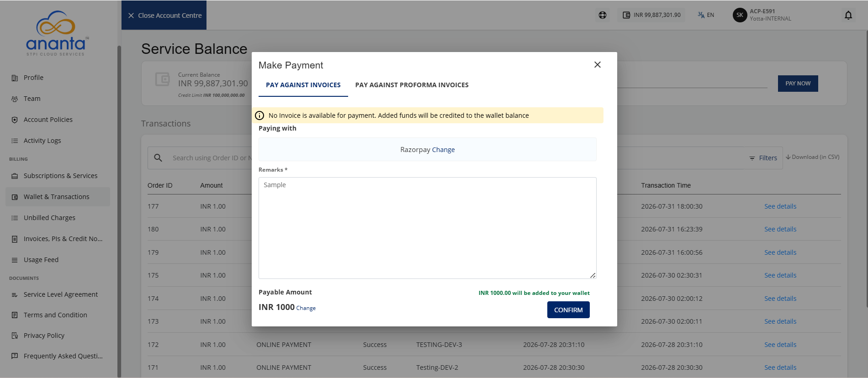Open Terms and Condition document

click(x=58, y=315)
